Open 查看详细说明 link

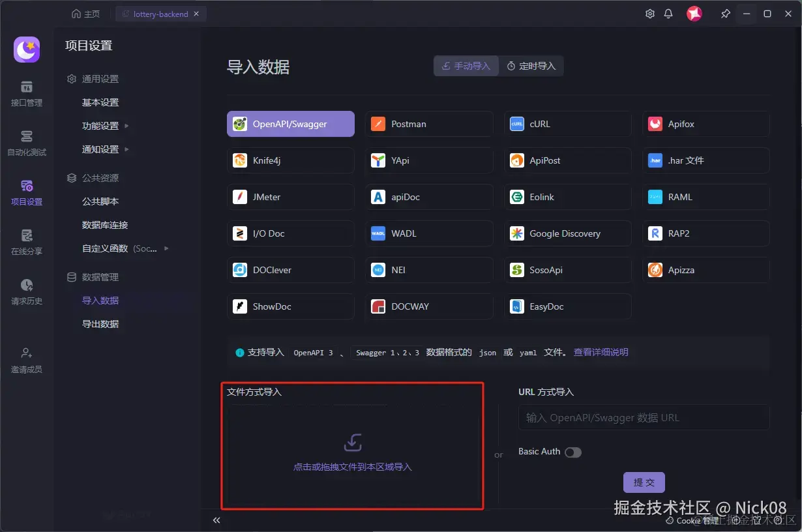601,352
